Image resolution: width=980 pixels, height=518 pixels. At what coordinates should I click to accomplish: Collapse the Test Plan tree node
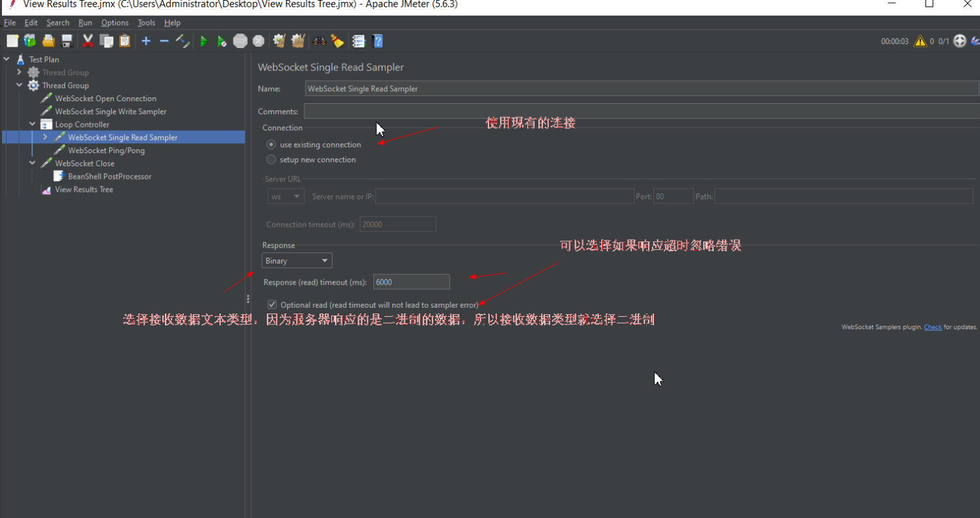pos(7,59)
